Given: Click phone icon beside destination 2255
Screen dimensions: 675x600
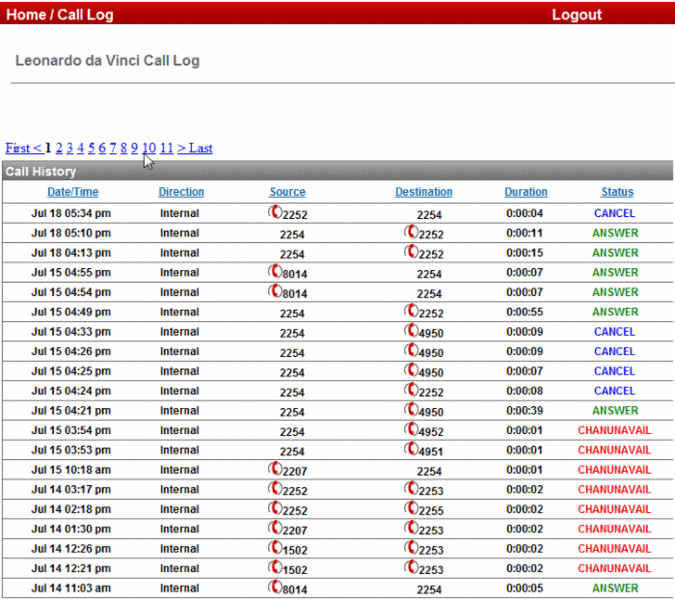Looking at the screenshot, I should pos(411,508).
